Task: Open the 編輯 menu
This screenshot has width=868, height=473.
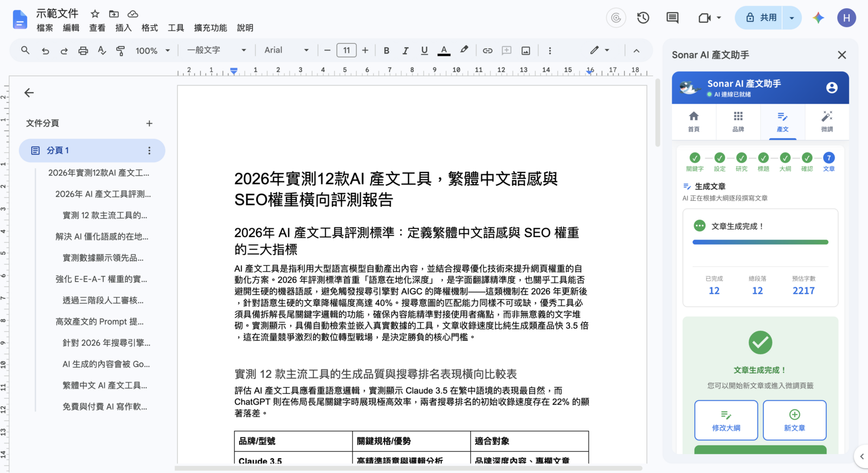Action: coord(71,28)
